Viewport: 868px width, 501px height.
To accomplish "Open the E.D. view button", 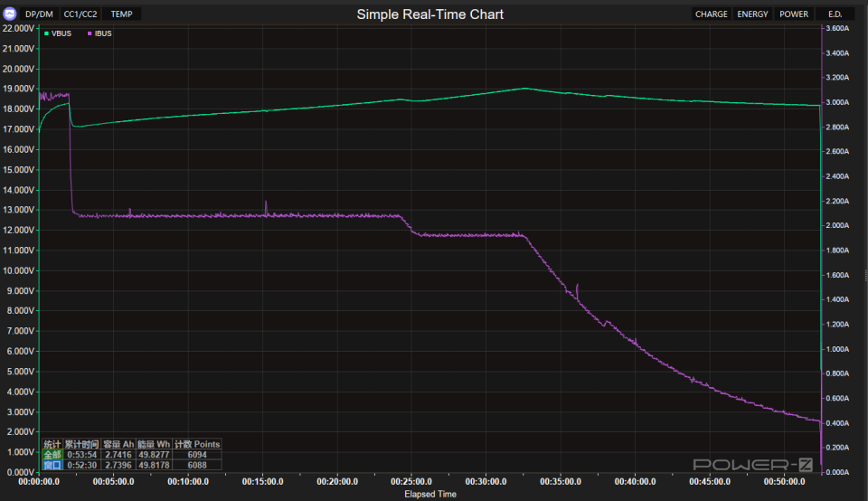I will pos(835,14).
